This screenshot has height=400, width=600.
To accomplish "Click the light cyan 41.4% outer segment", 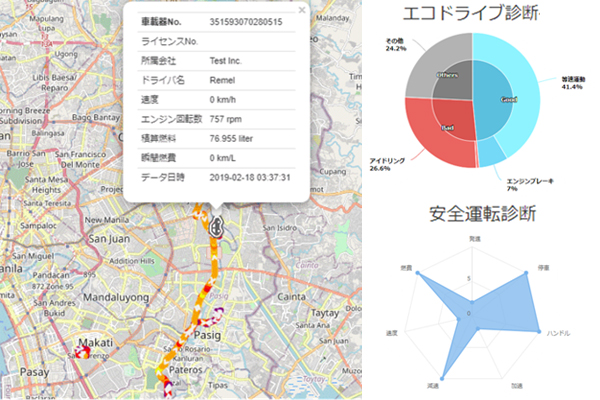I will click(526, 88).
